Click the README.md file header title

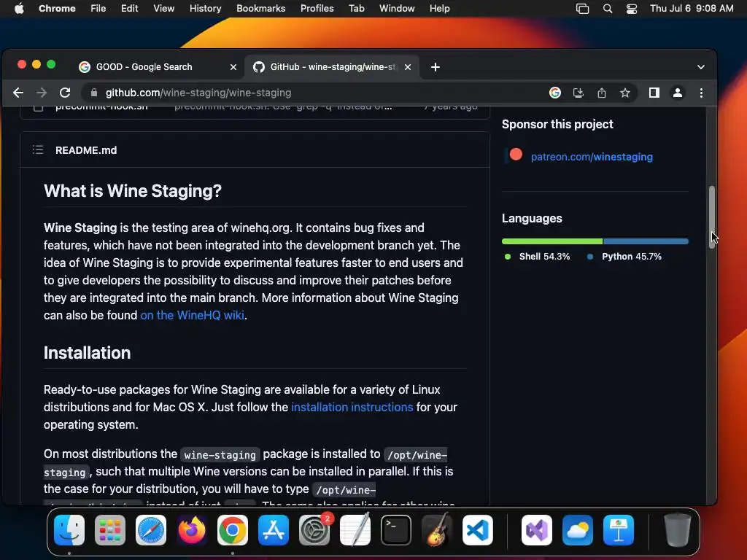coord(86,150)
